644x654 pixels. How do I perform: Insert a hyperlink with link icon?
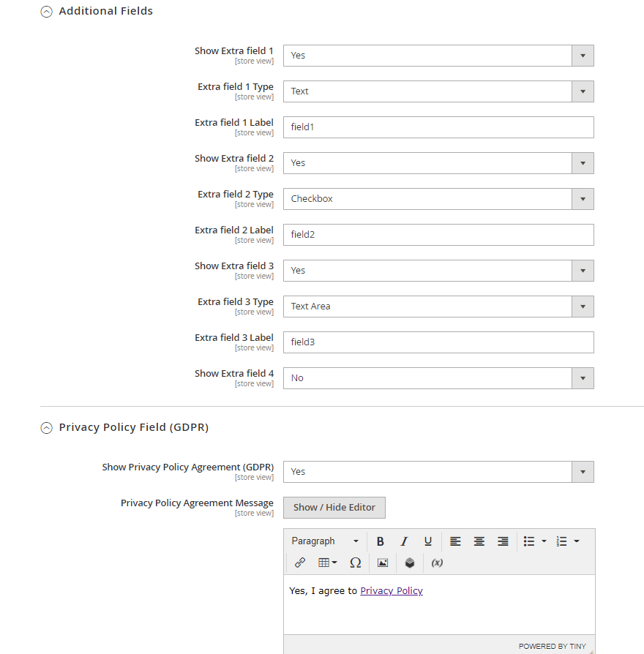(299, 563)
